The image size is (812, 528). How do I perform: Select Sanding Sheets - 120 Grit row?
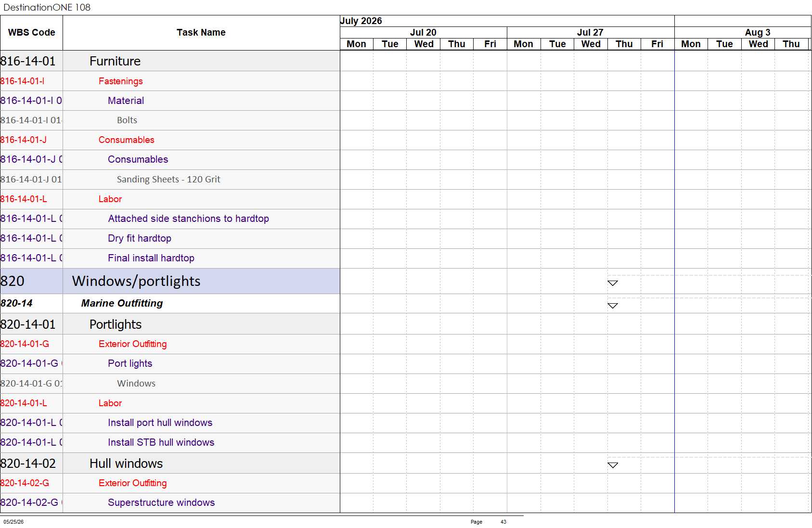point(170,180)
